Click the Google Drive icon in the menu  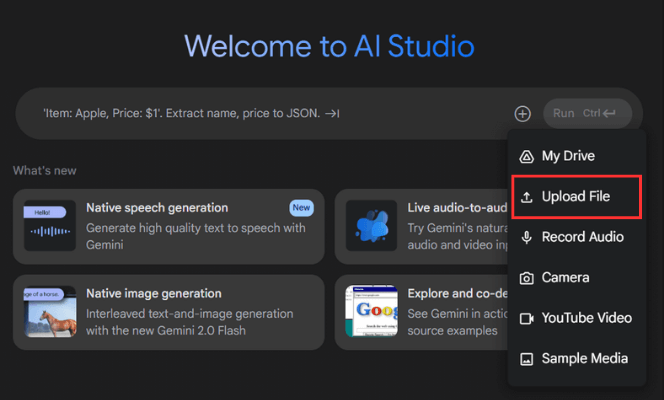[527, 156]
